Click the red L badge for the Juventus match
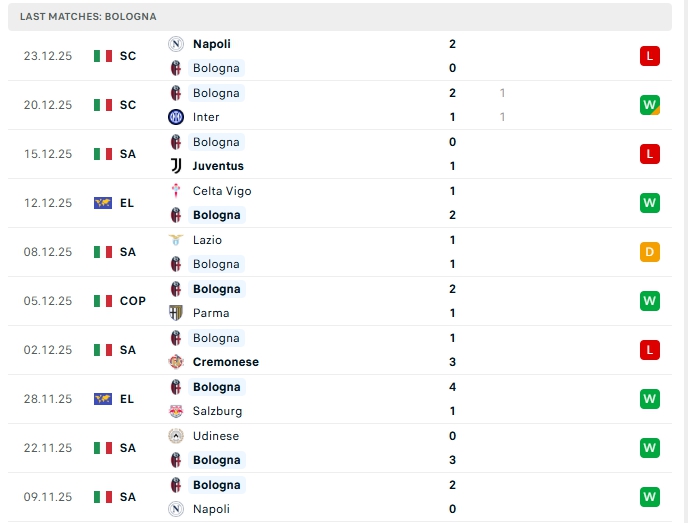Viewport: 688px width, 523px height. click(650, 154)
